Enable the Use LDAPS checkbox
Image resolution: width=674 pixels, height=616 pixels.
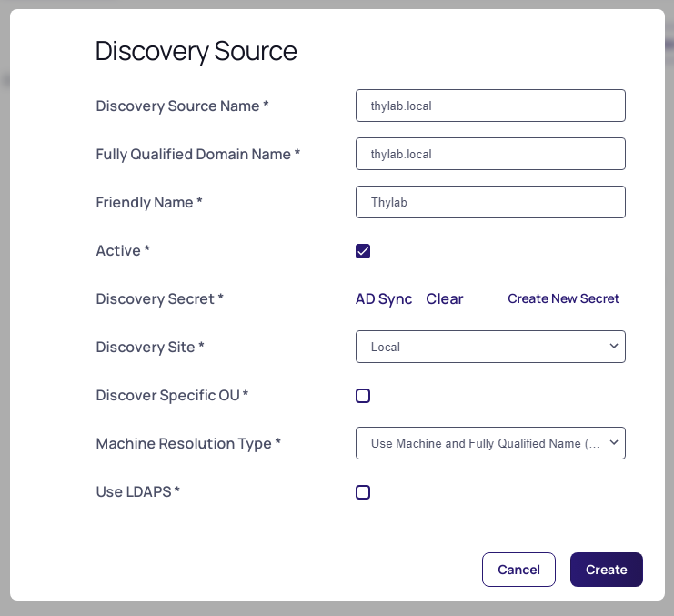pos(363,492)
